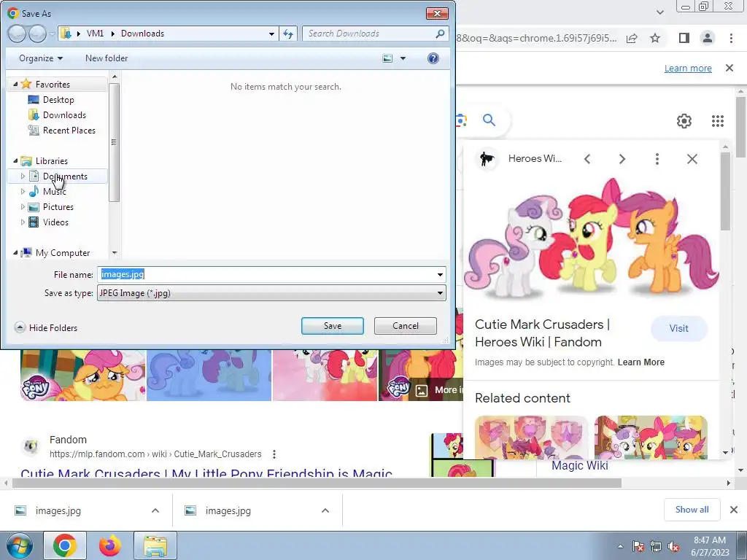The height and width of the screenshot is (560, 747).
Task: Open the image preview more options menu
Action: click(x=657, y=159)
